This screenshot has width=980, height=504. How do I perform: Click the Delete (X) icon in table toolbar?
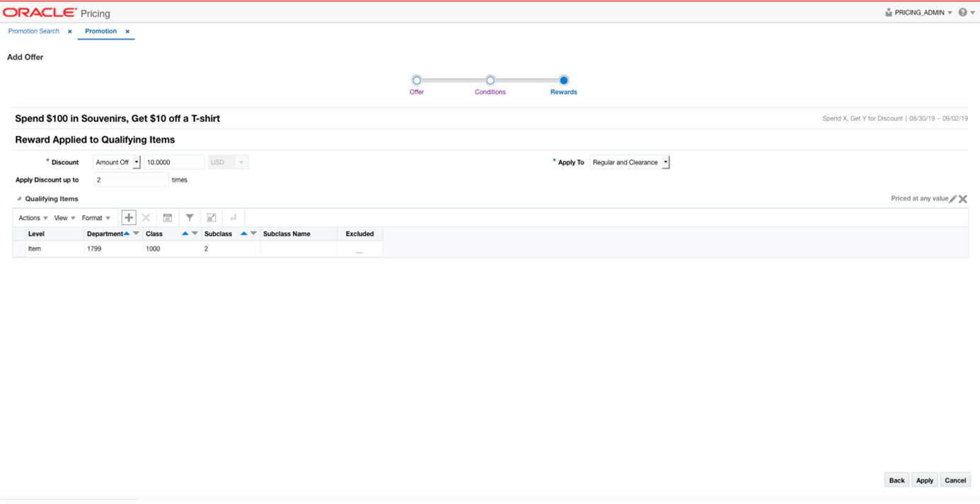pyautogui.click(x=146, y=218)
